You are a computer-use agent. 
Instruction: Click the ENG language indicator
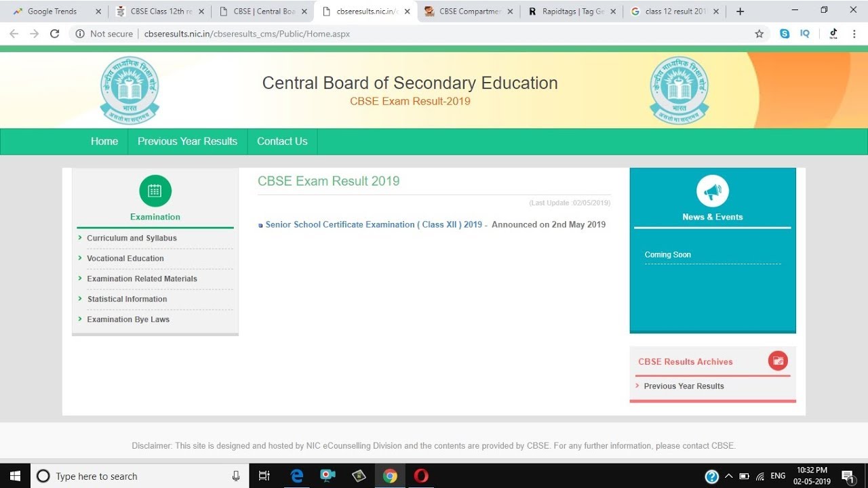point(778,476)
